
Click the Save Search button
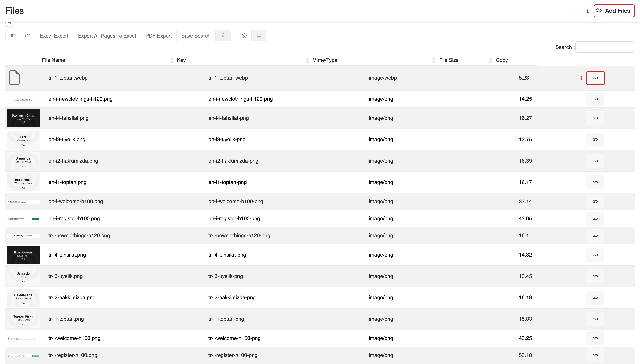pyautogui.click(x=196, y=36)
